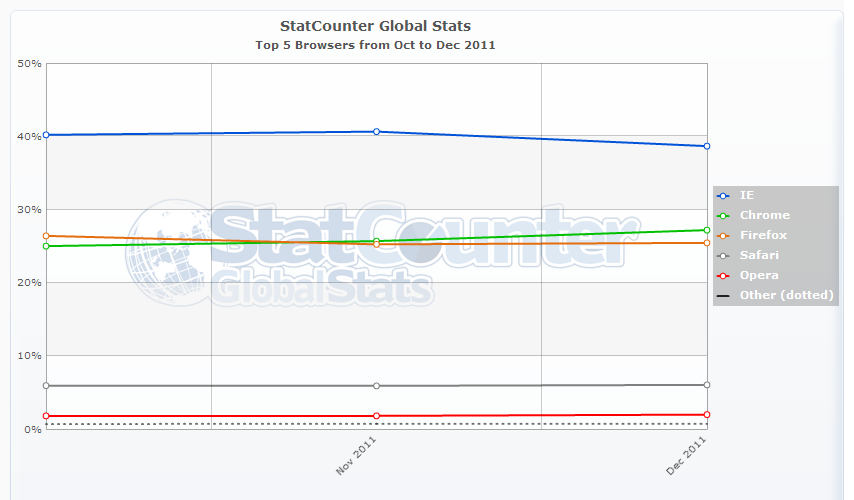Toggle the IE series via its legend label

click(x=748, y=195)
